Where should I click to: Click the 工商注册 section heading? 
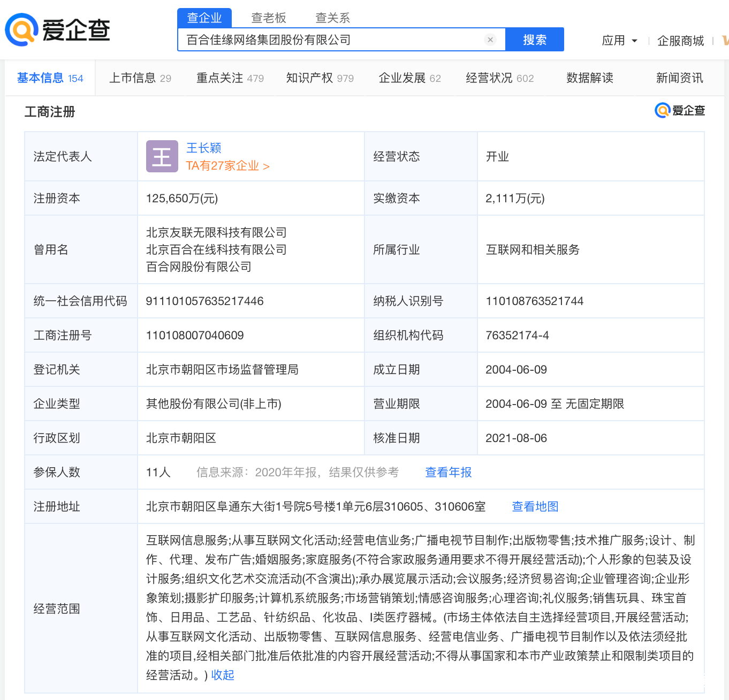pyautogui.click(x=50, y=112)
